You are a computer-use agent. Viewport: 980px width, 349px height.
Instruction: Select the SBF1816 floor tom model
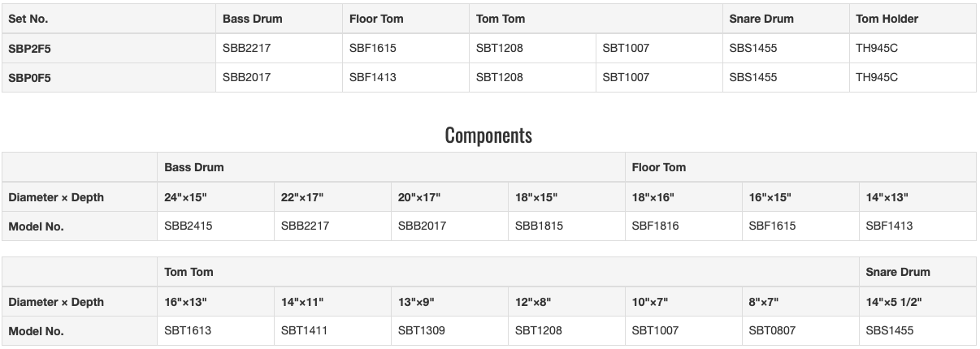coord(683,226)
